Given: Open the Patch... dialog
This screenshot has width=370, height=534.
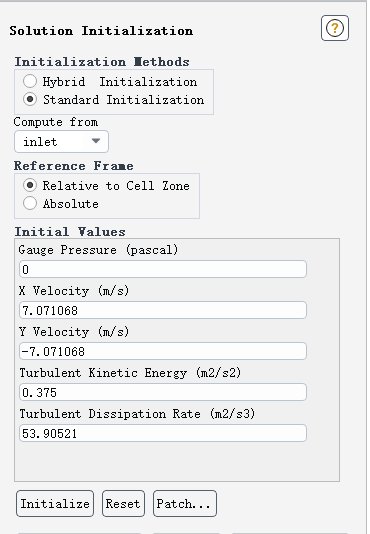Looking at the screenshot, I should click(x=185, y=504).
